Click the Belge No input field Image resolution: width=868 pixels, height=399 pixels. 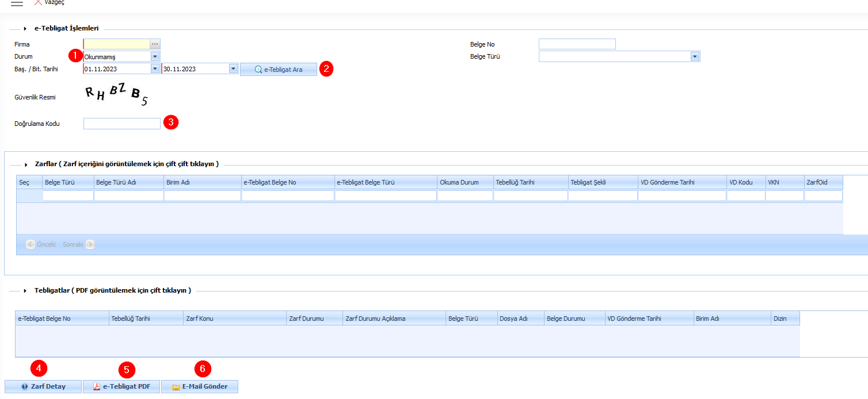coord(577,44)
